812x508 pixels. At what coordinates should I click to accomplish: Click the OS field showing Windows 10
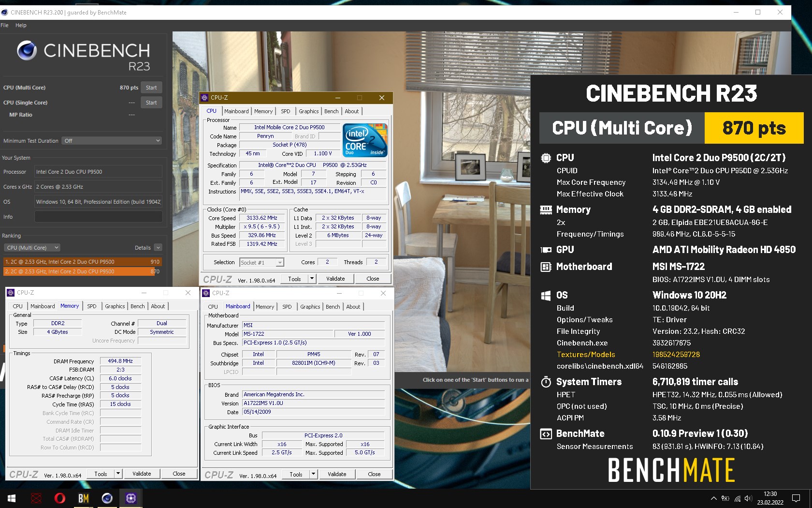tap(98, 202)
